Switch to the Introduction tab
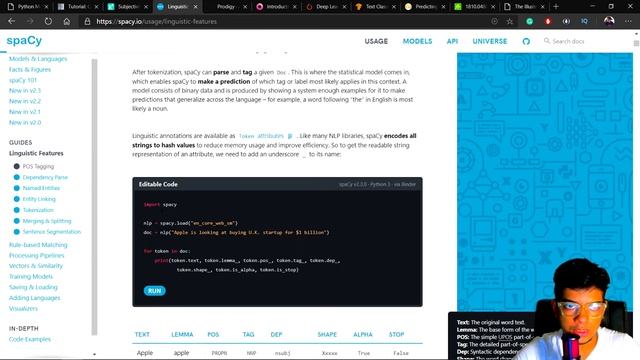 click(x=276, y=7)
